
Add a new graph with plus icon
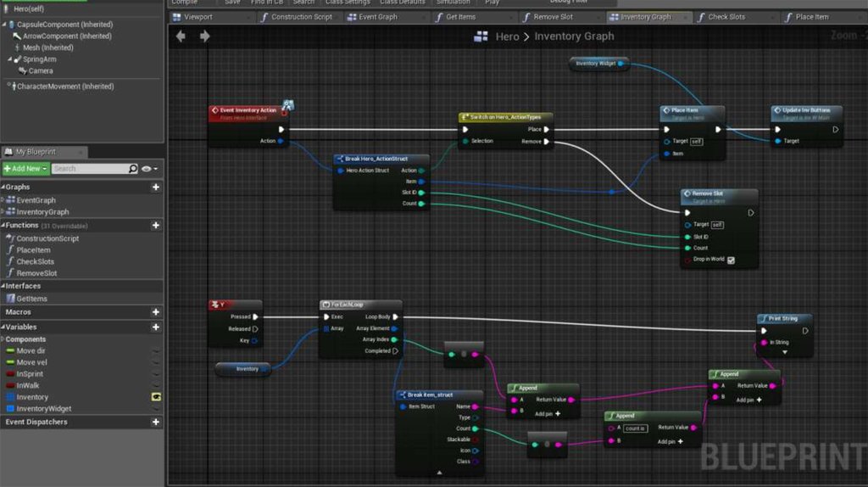(156, 187)
